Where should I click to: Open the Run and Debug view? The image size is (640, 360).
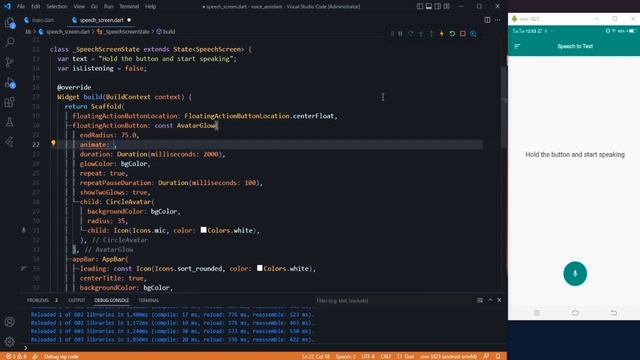pyautogui.click(x=9, y=82)
